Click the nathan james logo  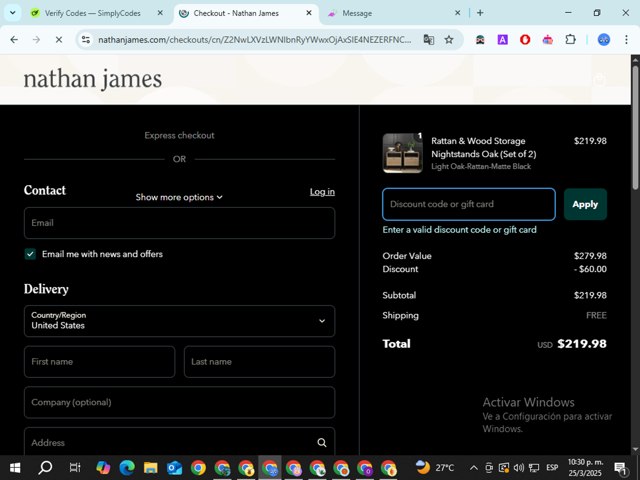click(x=93, y=79)
